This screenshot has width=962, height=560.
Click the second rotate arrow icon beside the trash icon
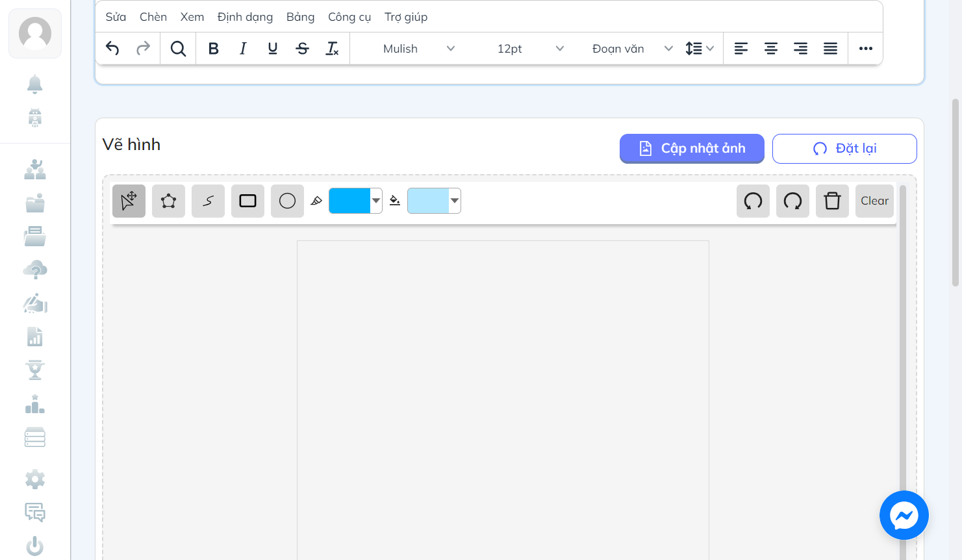point(792,201)
